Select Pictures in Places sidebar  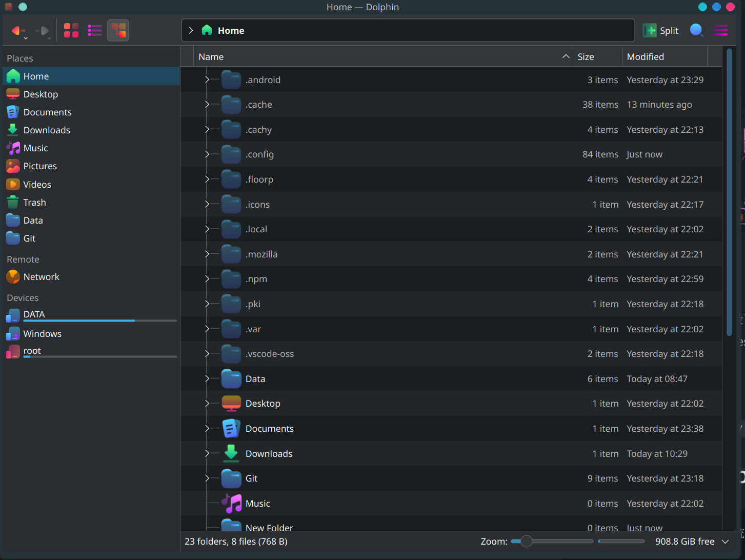click(40, 166)
